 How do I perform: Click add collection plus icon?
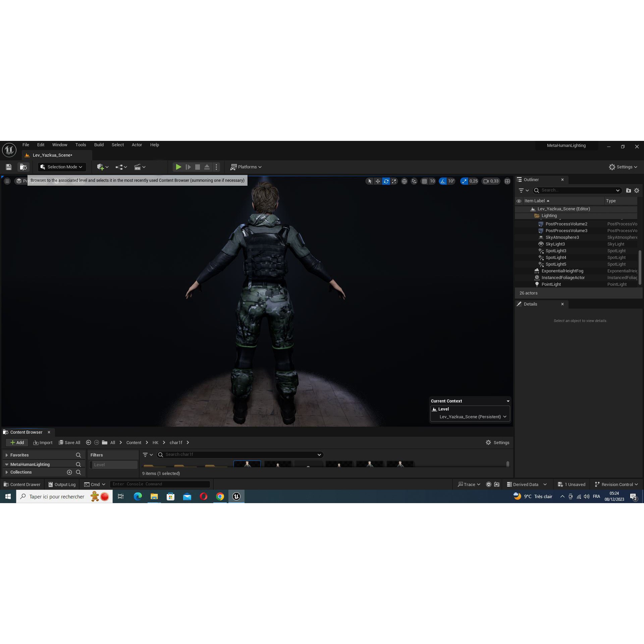tap(69, 472)
